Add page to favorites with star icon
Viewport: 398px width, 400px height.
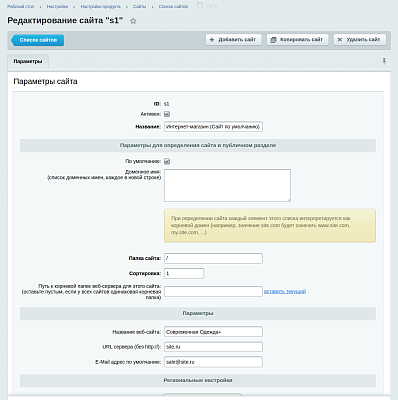click(x=133, y=21)
